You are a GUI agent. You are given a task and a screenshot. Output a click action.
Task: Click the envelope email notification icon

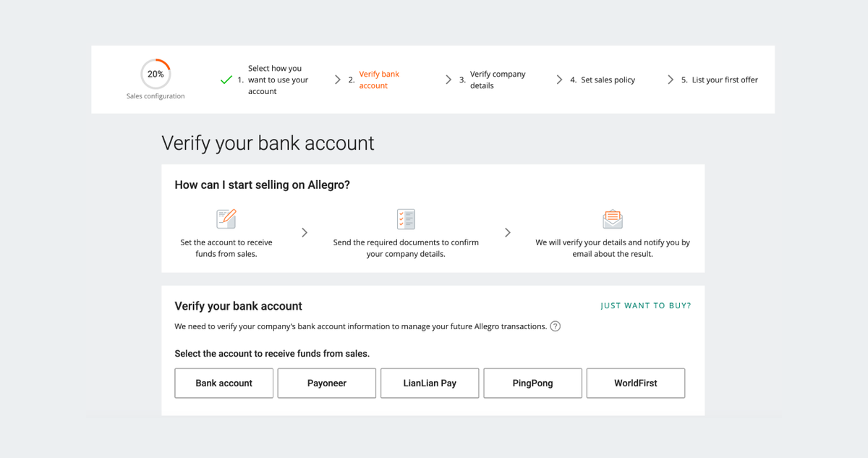pyautogui.click(x=613, y=219)
